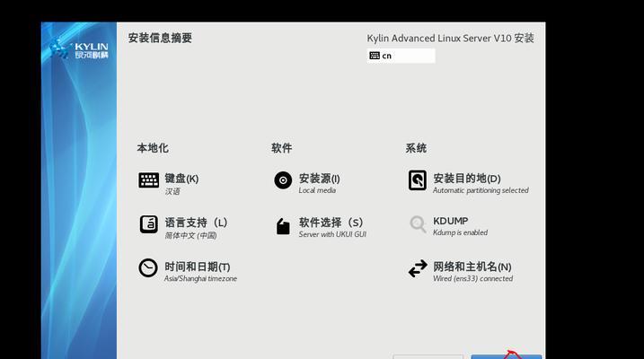This screenshot has height=359, width=644.
Task: Click the language support icon
Action: (148, 224)
